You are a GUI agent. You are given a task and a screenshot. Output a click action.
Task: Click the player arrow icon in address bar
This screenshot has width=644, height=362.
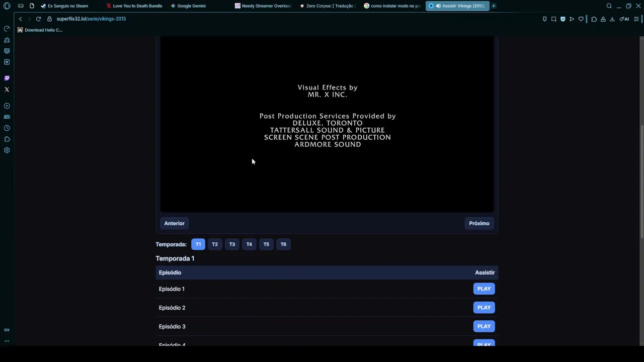572,19
